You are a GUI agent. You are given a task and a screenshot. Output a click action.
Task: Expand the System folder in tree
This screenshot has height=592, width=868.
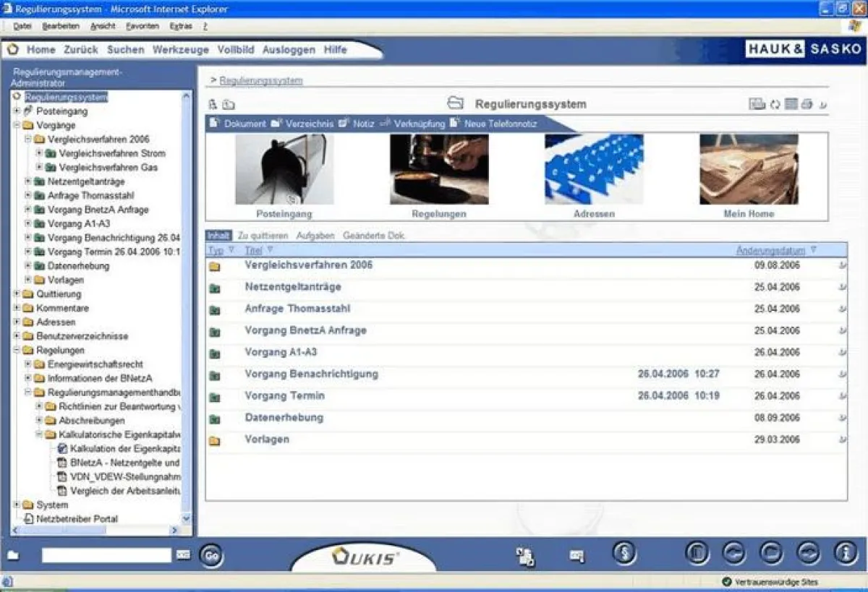click(x=17, y=505)
